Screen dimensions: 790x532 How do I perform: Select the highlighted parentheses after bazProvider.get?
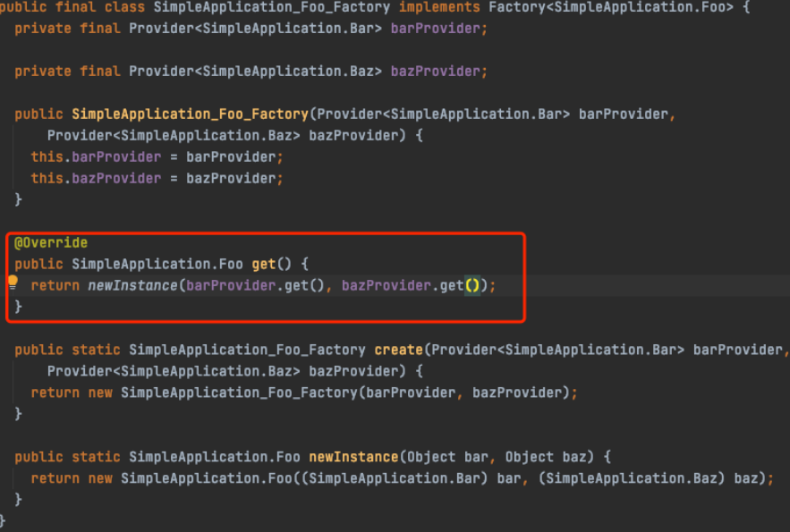[472, 285]
